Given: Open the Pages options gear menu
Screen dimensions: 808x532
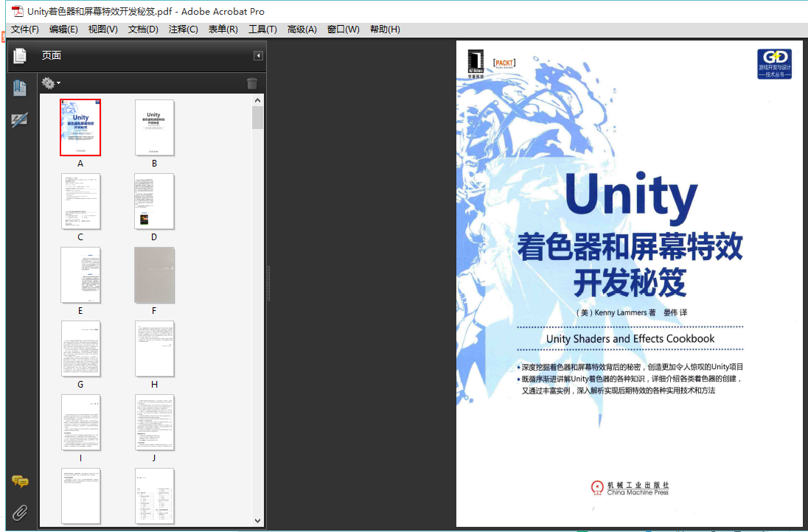Looking at the screenshot, I should pos(50,83).
